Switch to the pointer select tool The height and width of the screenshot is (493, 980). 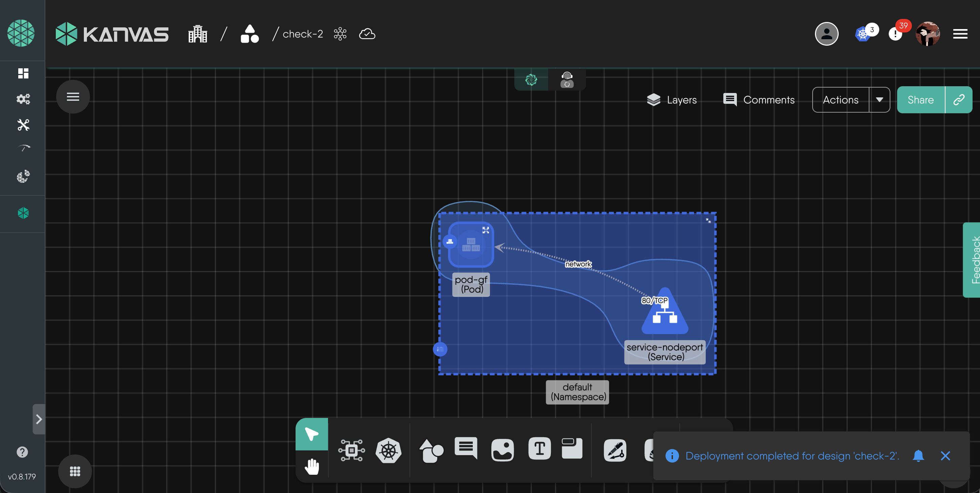click(311, 434)
